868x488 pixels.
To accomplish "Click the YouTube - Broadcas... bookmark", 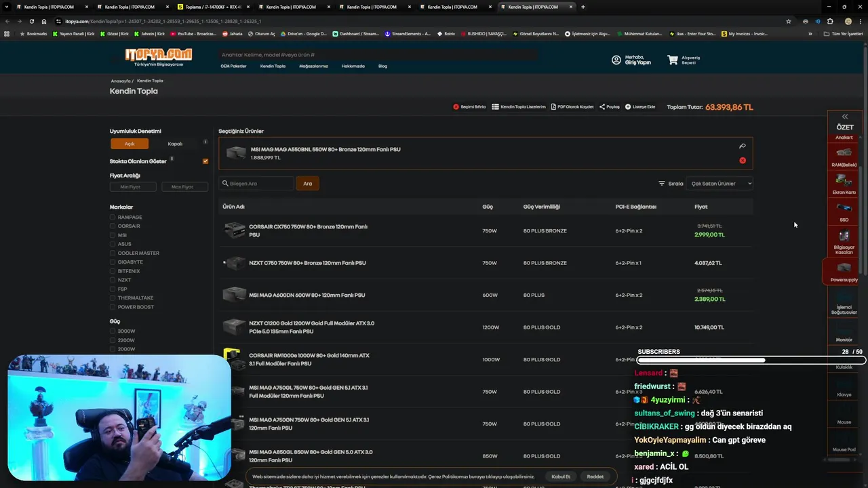I will coord(193,33).
